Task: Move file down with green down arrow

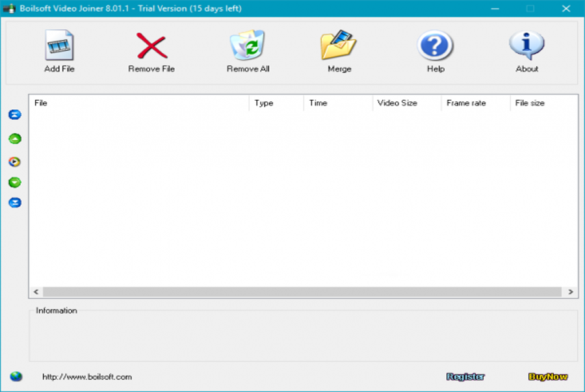Action: pos(15,183)
